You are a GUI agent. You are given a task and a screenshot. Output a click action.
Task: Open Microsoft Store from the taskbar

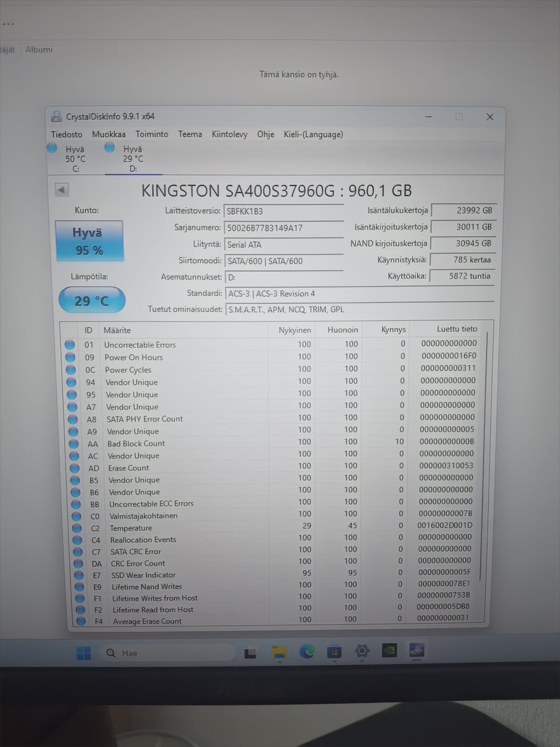pyautogui.click(x=334, y=652)
